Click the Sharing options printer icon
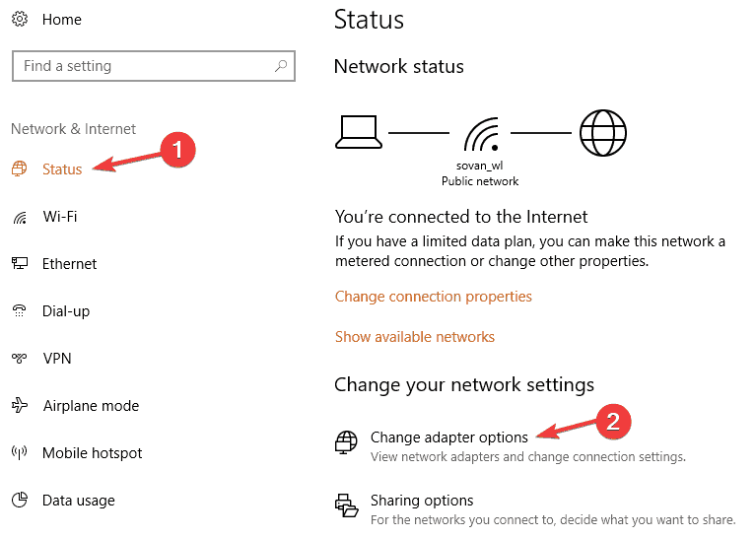The width and height of the screenshot is (756, 538). coord(347,505)
